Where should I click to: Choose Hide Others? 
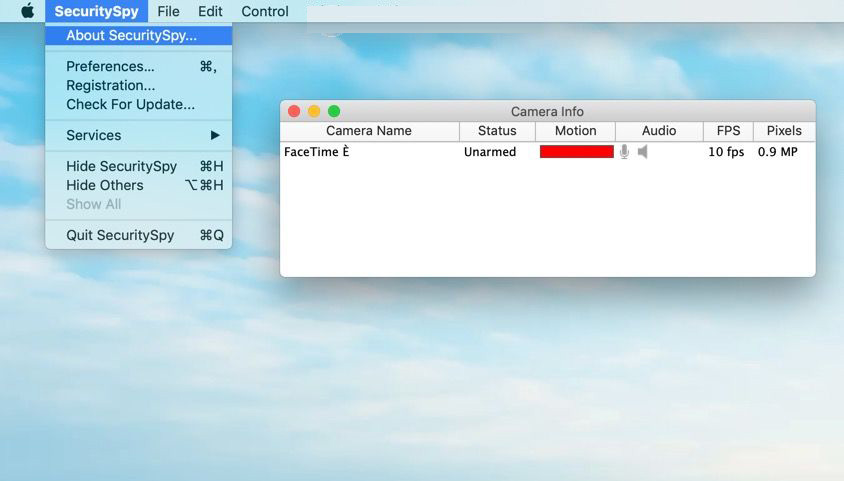point(138,185)
